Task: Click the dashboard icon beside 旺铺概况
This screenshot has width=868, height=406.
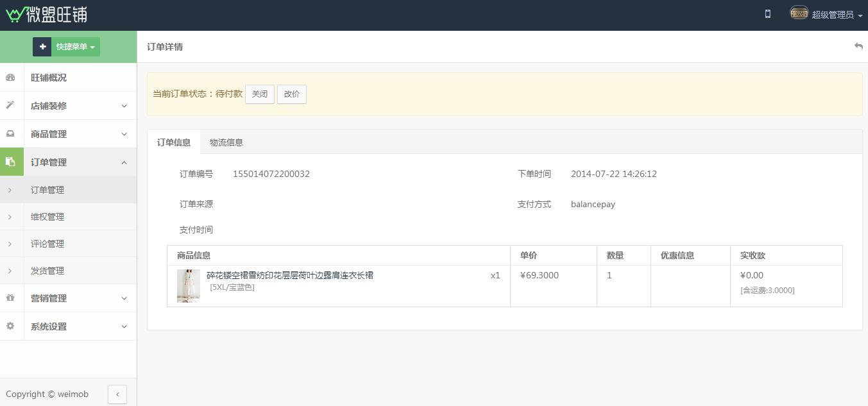Action: tap(10, 78)
